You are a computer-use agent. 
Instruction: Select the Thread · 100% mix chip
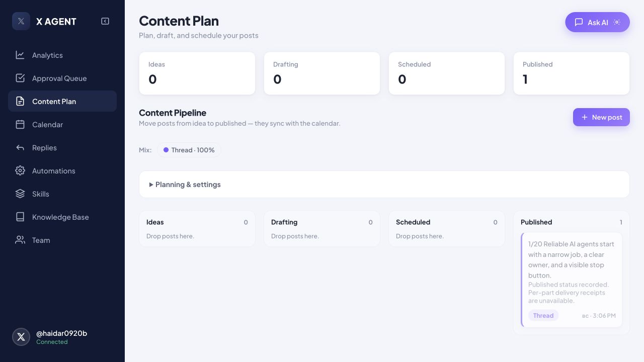point(189,150)
